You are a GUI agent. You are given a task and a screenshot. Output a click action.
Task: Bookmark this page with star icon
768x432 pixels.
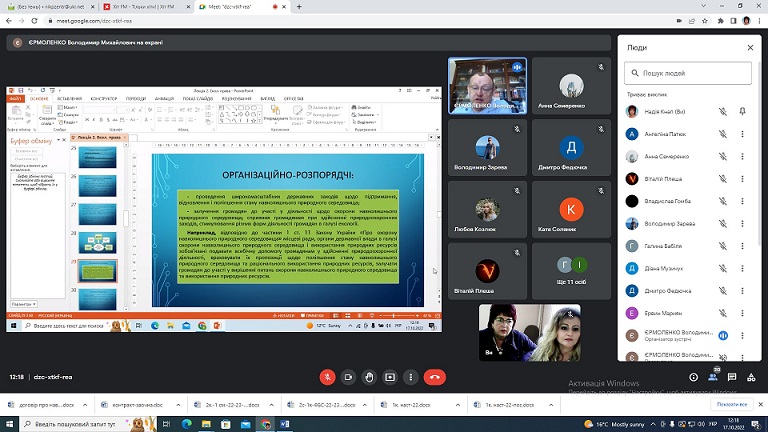click(705, 21)
